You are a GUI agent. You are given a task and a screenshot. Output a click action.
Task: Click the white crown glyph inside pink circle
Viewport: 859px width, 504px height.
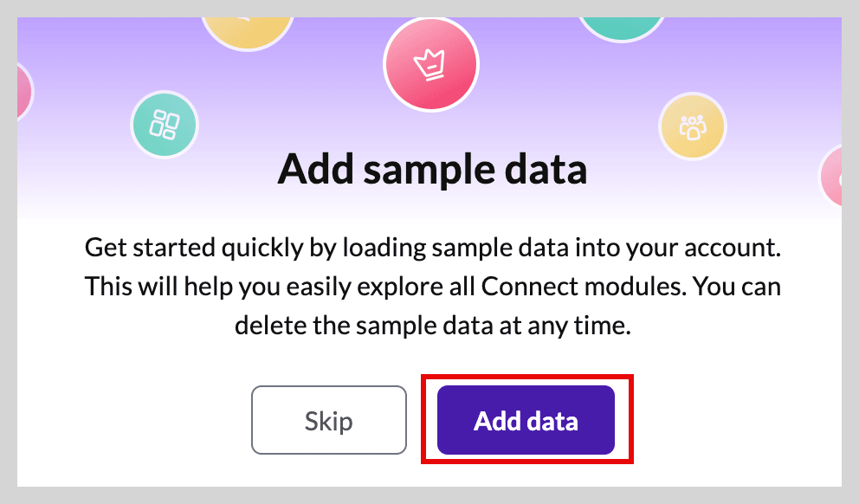pos(429,65)
